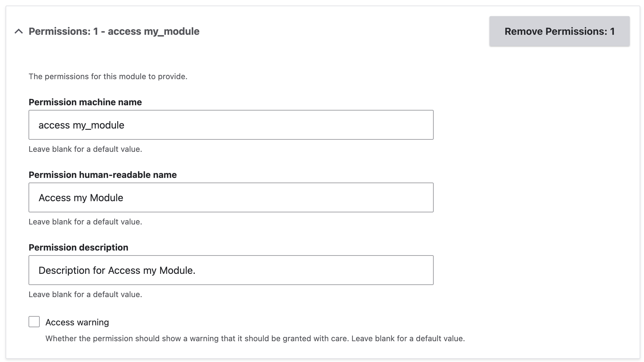644x362 pixels.
Task: Focus the Permission machine name field
Action: [231, 125]
